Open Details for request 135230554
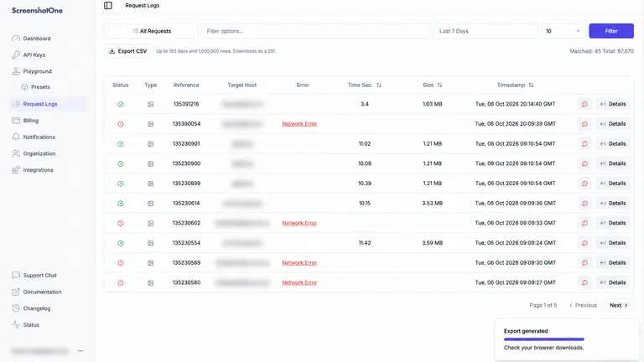 pyautogui.click(x=613, y=243)
